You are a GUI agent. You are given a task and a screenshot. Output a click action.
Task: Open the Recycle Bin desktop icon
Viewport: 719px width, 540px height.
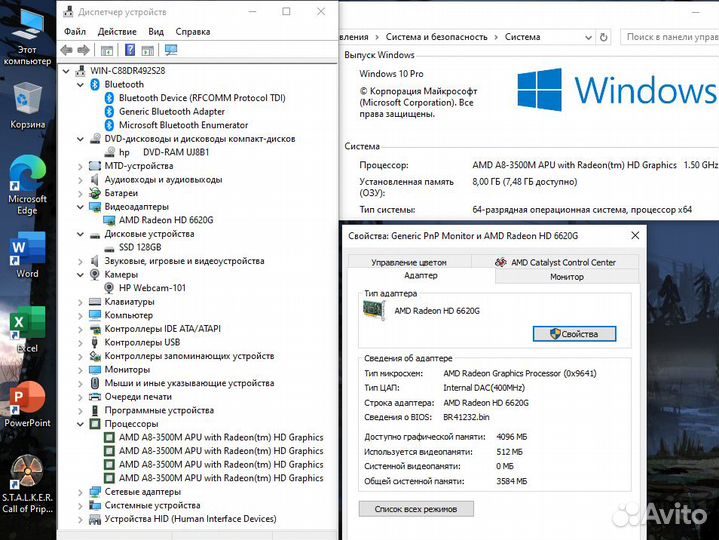(28, 105)
